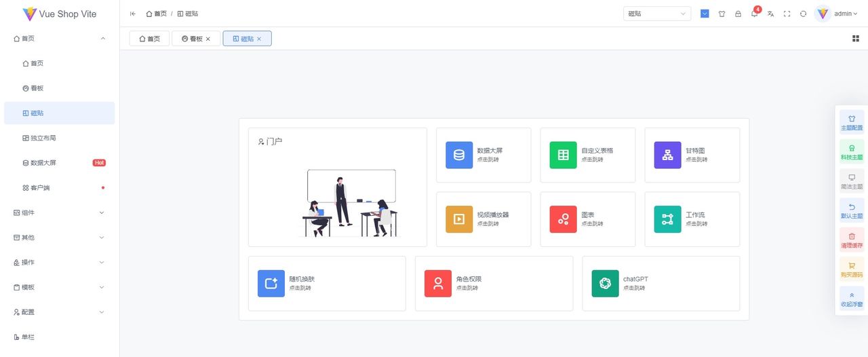Expand the 其他 sidebar group

coord(60,238)
